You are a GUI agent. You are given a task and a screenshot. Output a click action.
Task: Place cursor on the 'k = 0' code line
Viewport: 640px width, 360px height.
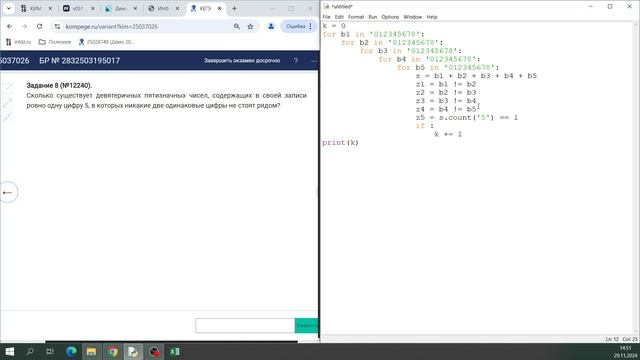click(334, 26)
